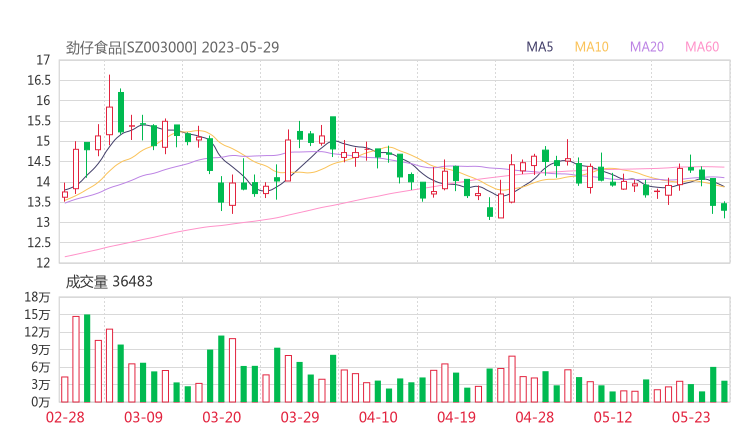Click the 15万 volume axis label
Screen dimensions: 740x440
37,314
